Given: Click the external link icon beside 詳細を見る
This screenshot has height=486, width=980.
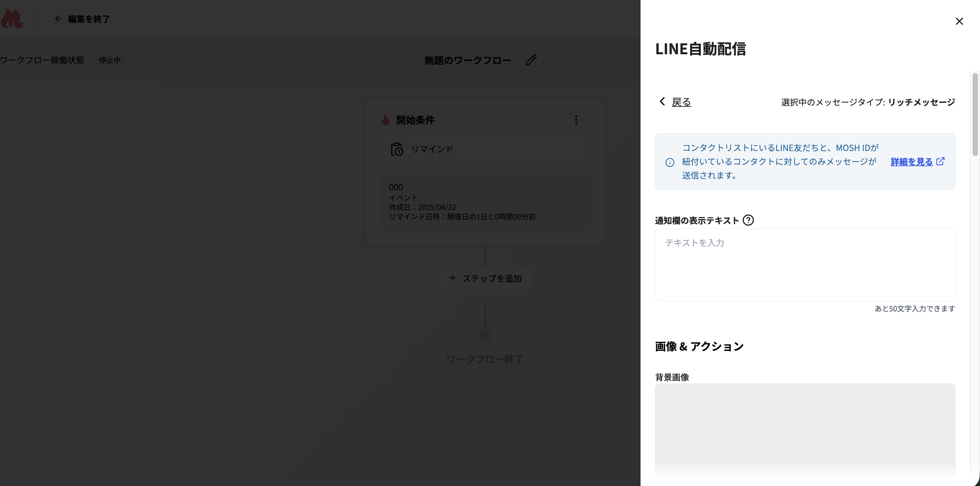Looking at the screenshot, I should coord(941,161).
